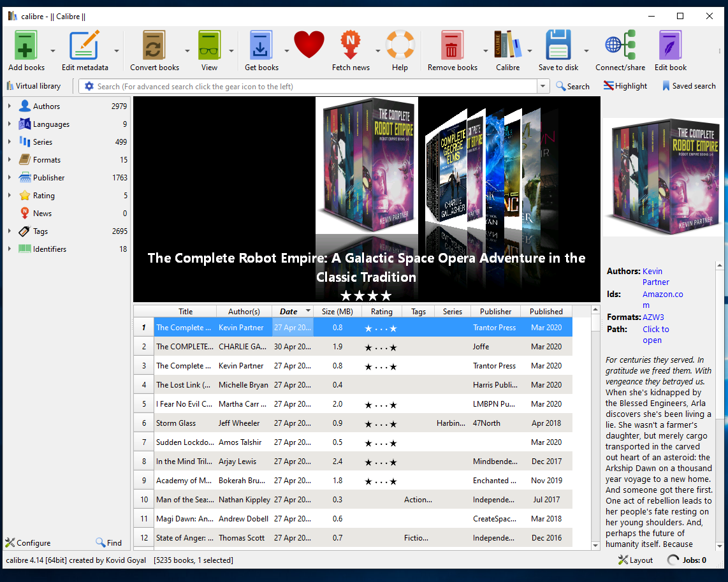Open the search history dropdown arrow
This screenshot has height=582, width=728.
click(x=543, y=86)
